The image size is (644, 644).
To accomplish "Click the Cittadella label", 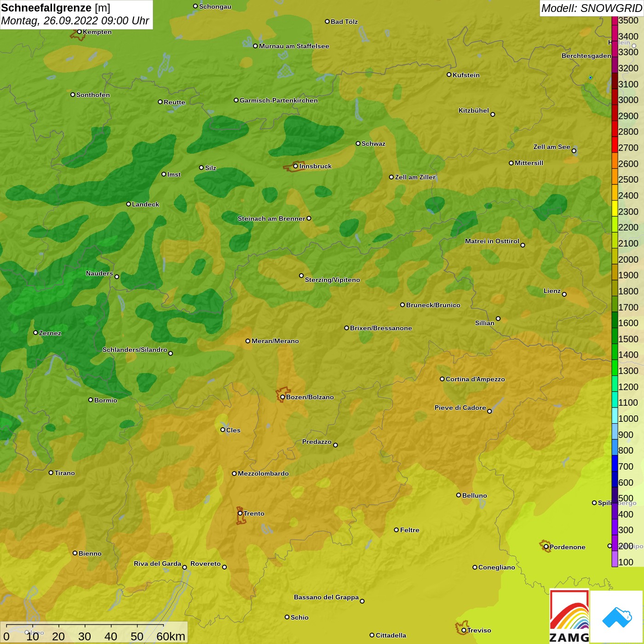I will click(391, 635).
